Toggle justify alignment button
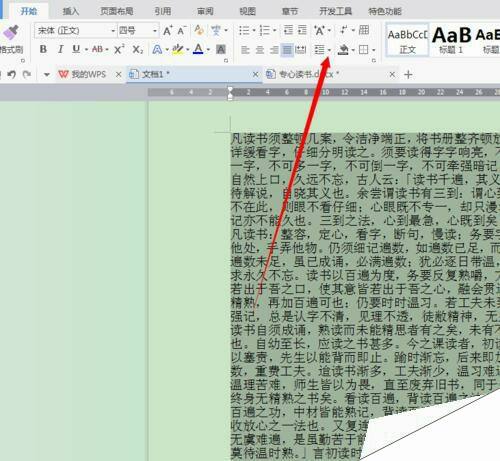 click(x=287, y=50)
